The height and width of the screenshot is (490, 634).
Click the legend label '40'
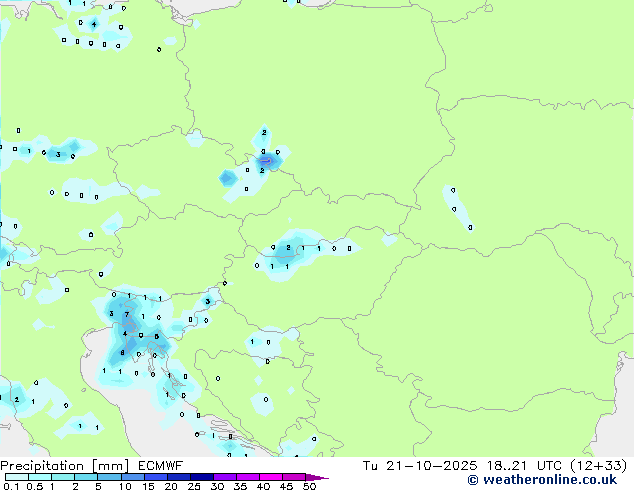[x=263, y=486]
